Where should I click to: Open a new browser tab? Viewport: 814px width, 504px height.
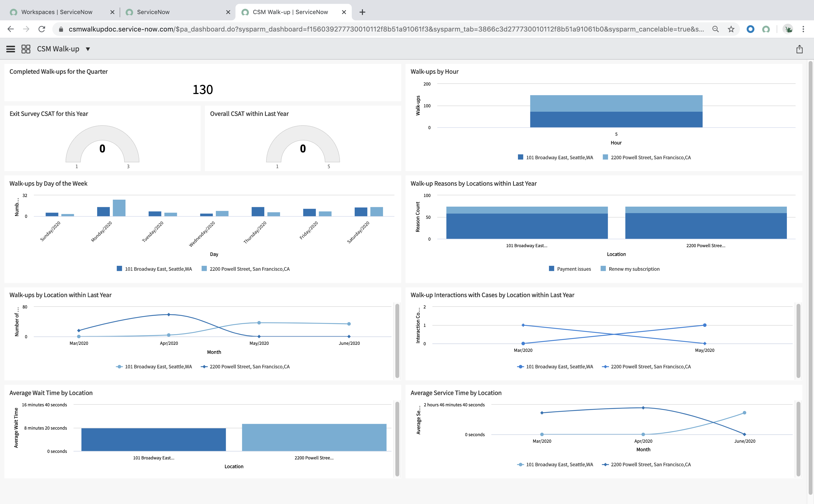[362, 12]
